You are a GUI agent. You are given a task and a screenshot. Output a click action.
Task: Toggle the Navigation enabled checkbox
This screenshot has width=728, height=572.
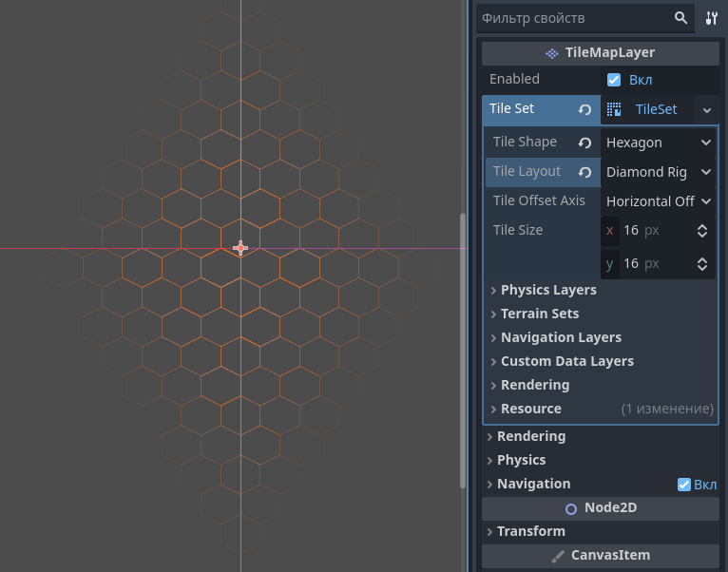tap(684, 485)
